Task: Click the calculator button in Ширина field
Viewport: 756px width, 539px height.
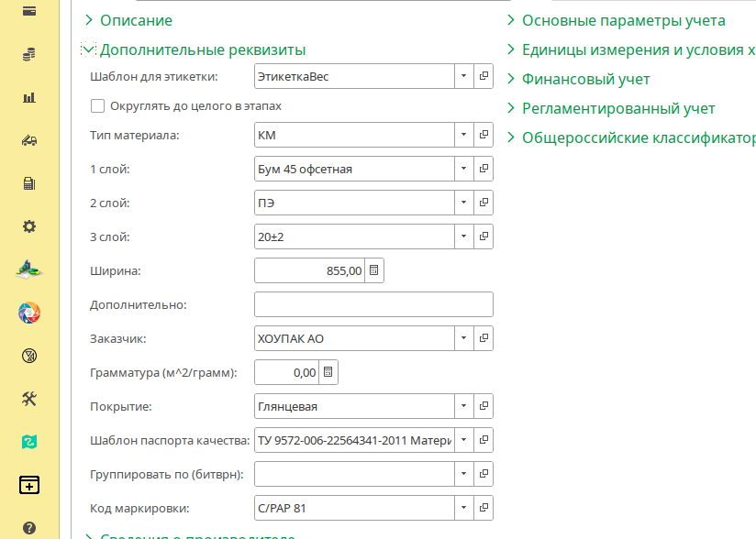Action: tap(374, 270)
